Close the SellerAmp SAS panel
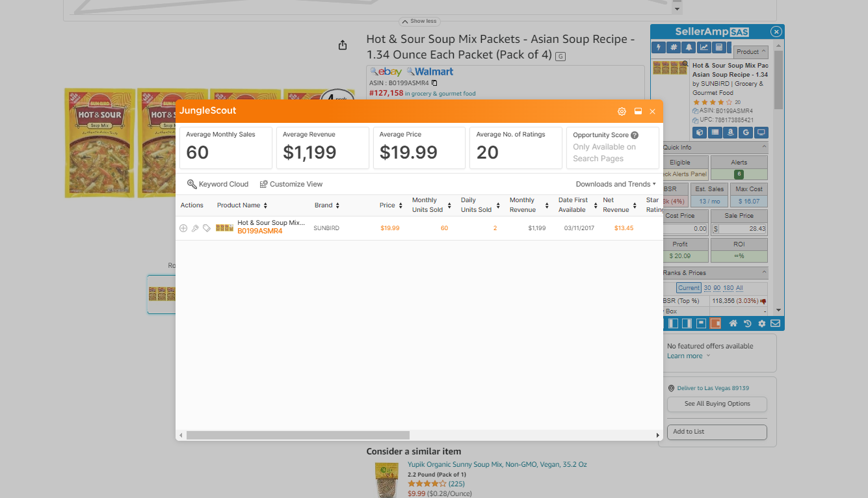Image resolution: width=868 pixels, height=498 pixels. click(x=776, y=31)
